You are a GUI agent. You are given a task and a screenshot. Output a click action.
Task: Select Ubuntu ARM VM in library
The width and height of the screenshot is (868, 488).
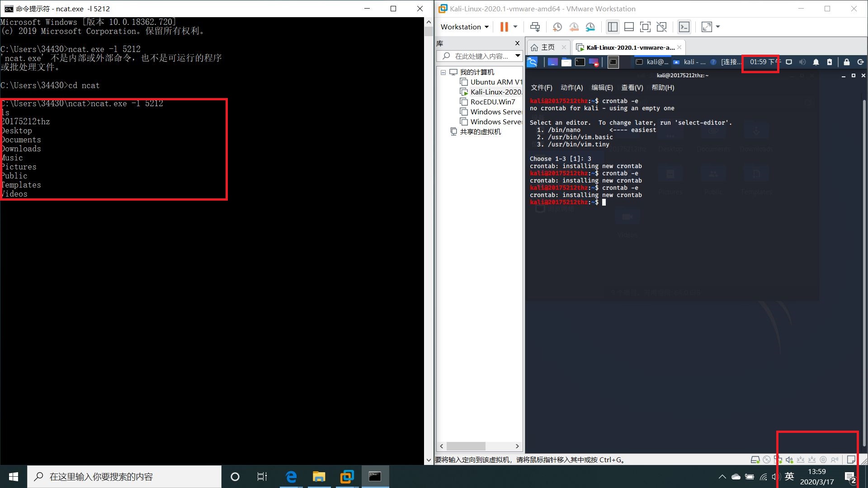[x=491, y=82]
